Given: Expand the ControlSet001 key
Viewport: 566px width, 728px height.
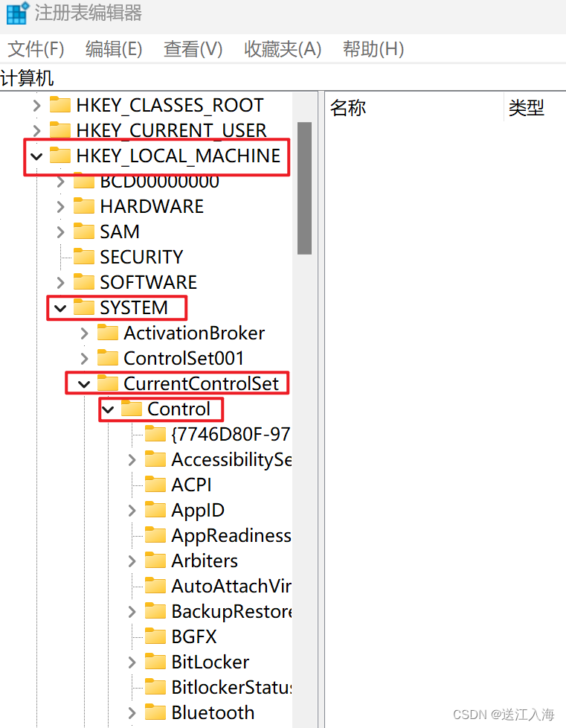Looking at the screenshot, I should point(85,359).
